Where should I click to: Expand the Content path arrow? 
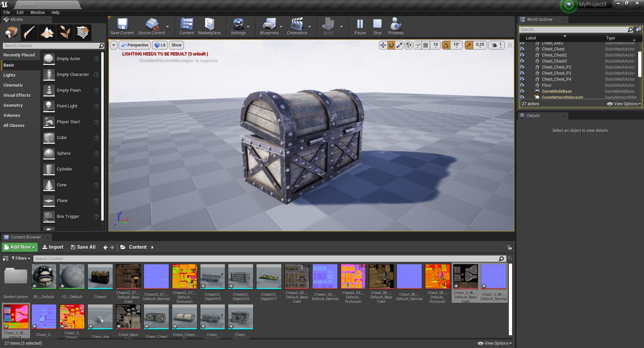point(152,248)
